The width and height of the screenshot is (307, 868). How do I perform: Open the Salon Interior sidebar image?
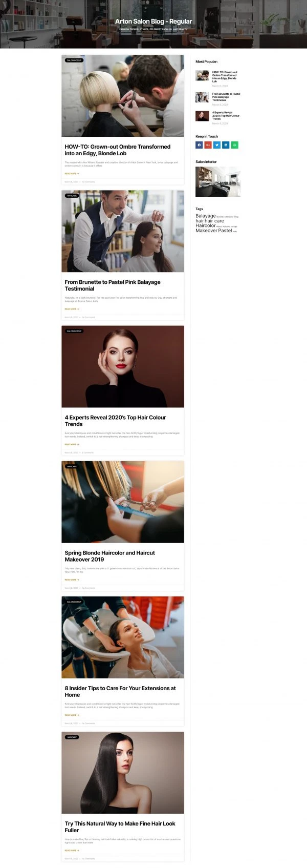(218, 181)
